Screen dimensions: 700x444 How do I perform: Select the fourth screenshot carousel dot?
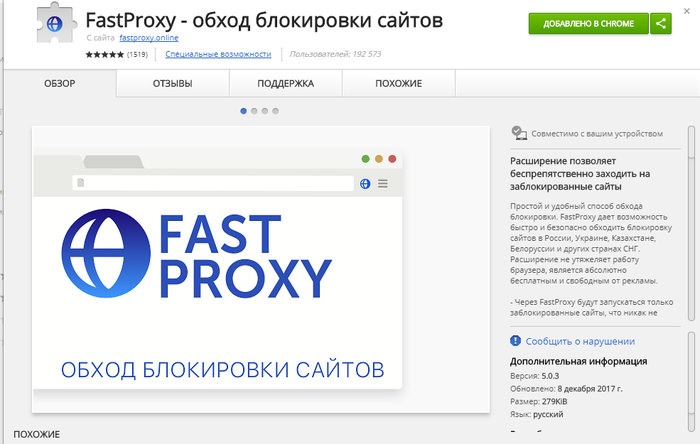click(x=275, y=111)
